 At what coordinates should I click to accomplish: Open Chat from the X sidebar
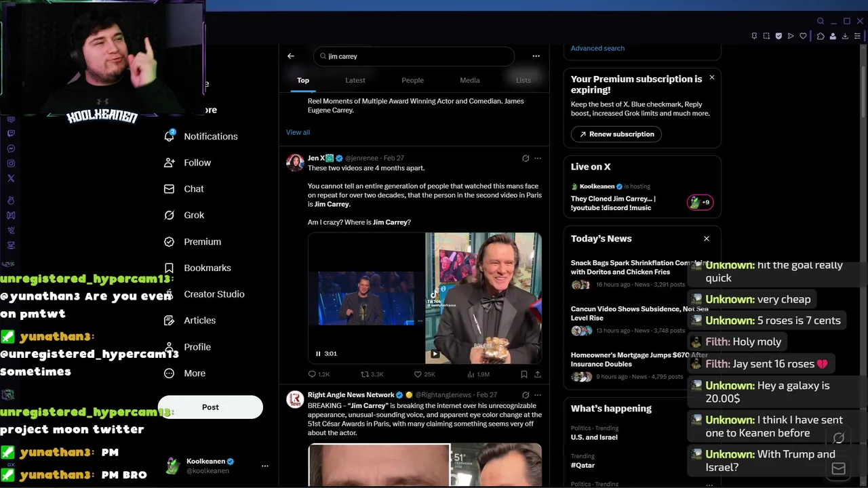[184, 189]
